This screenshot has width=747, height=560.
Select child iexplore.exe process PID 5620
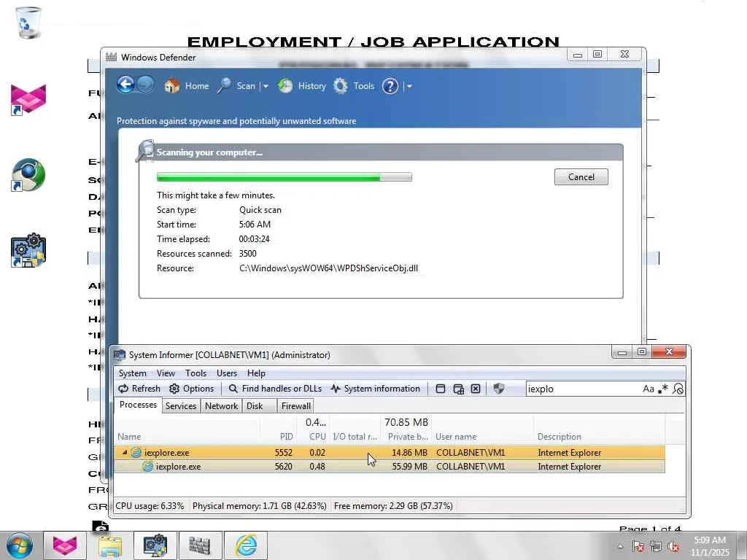tap(390, 467)
